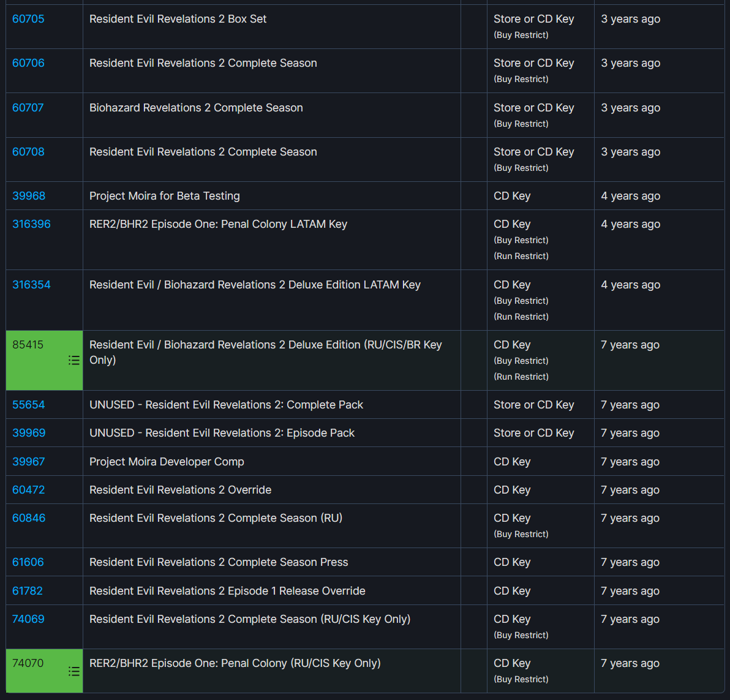Select highlighted package ID 74070

[x=28, y=663]
